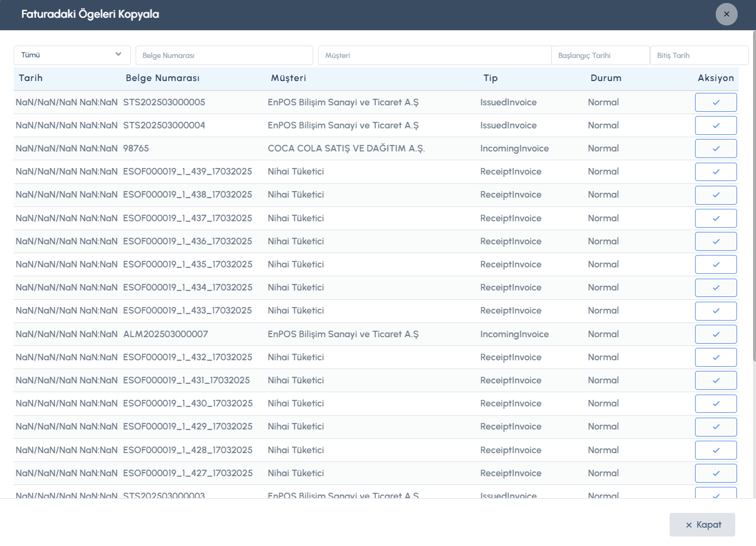Pick checkmark for ESOF000019_1_435_17032025 row
The image size is (756, 546).
716,264
